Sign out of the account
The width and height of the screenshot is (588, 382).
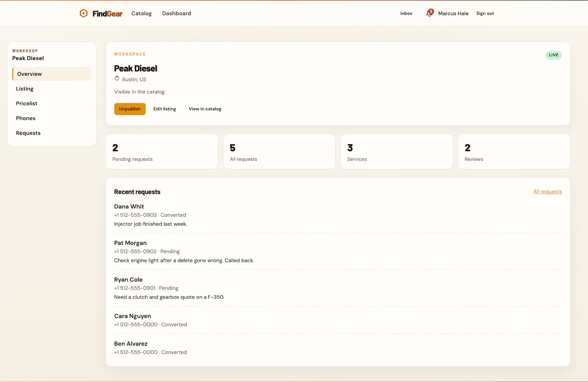tap(485, 13)
